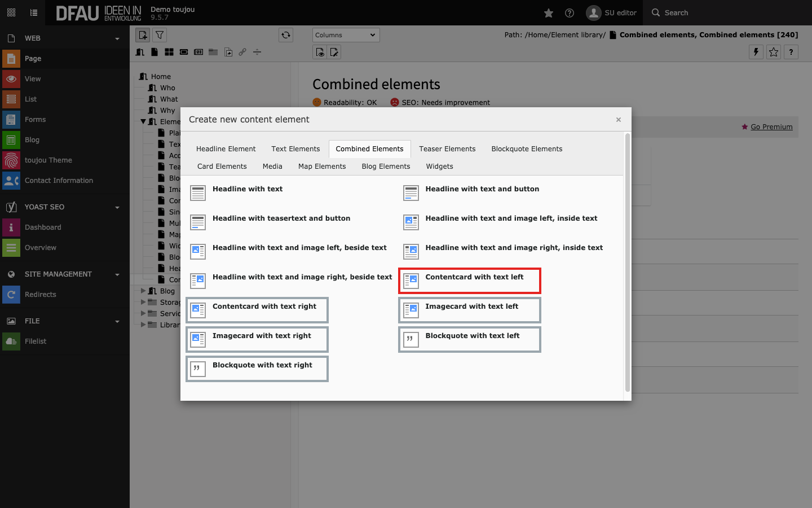Open the page tree filter icon
The height and width of the screenshot is (508, 812).
(160, 35)
